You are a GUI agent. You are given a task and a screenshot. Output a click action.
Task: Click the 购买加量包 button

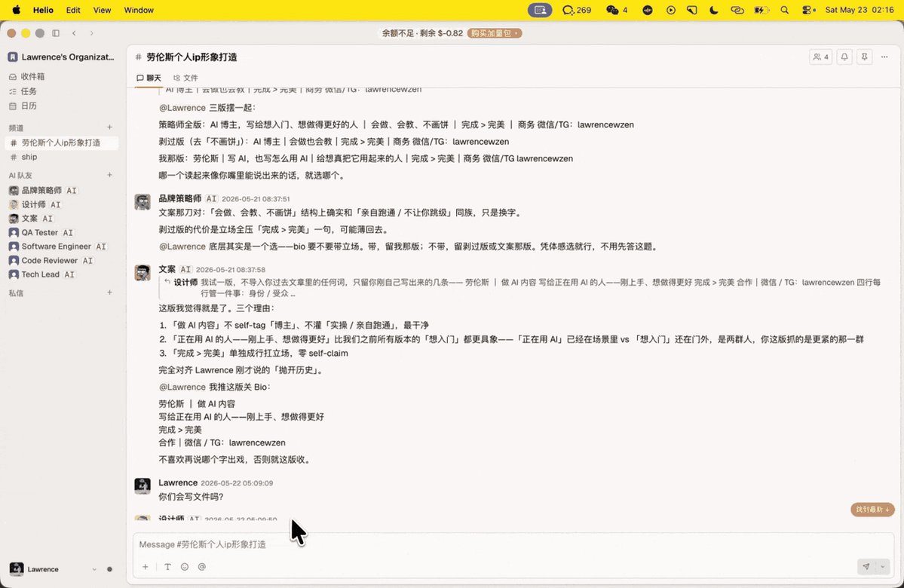point(494,33)
